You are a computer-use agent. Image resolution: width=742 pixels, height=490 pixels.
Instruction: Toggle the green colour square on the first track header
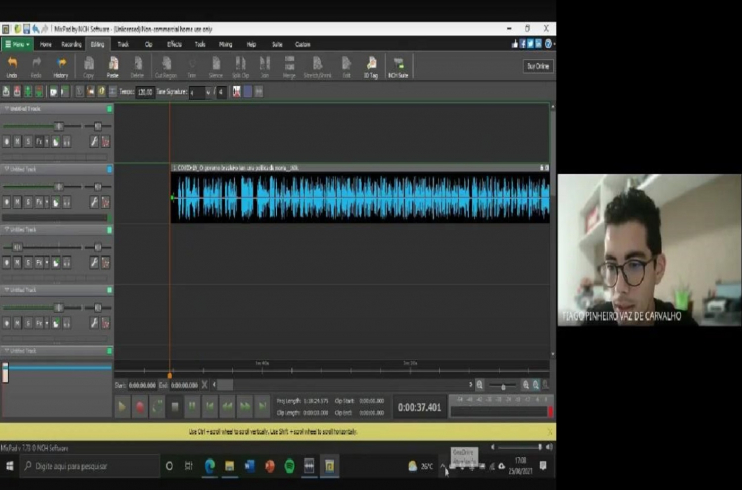click(x=109, y=109)
